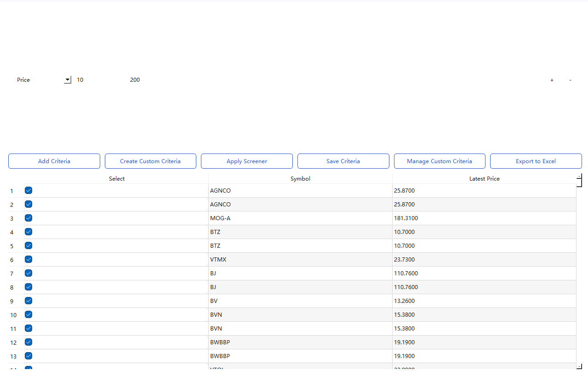Viewport: 588px width, 376px height.
Task: Toggle the checkbox in row 10
Action: (29, 314)
